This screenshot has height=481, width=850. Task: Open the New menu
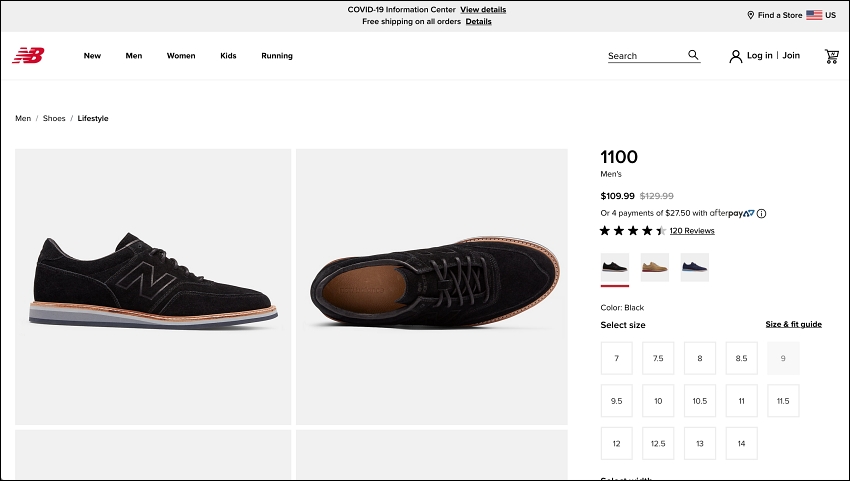pos(92,56)
